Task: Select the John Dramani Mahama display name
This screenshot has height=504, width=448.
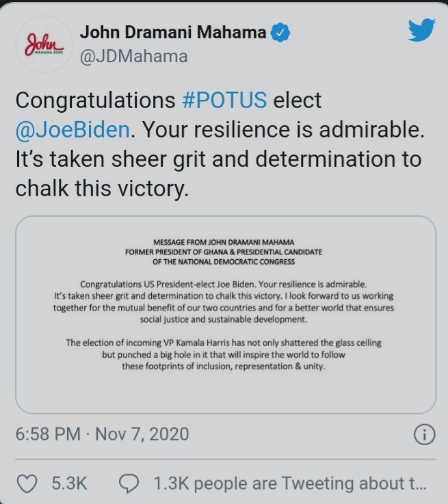Action: (174, 31)
